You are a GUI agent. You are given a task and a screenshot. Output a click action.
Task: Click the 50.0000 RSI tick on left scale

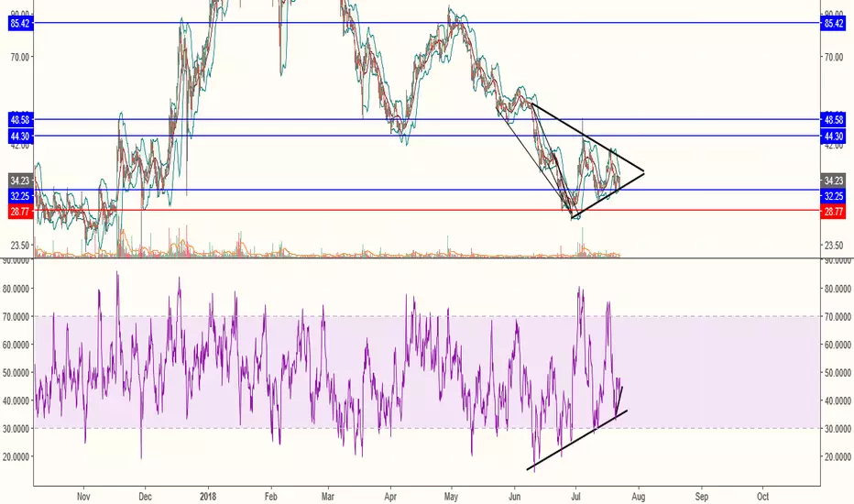click(x=16, y=373)
